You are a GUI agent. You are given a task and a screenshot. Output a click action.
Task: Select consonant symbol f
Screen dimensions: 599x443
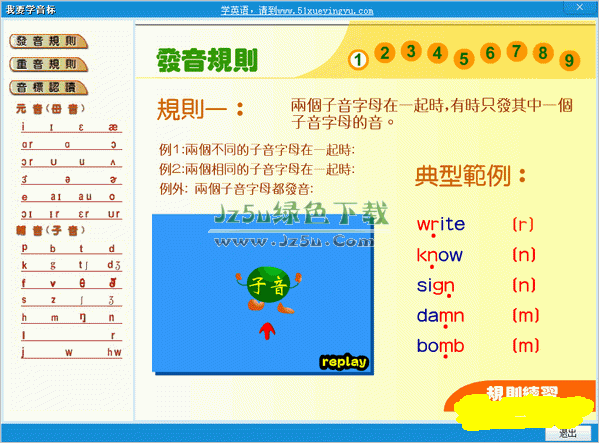tap(24, 283)
